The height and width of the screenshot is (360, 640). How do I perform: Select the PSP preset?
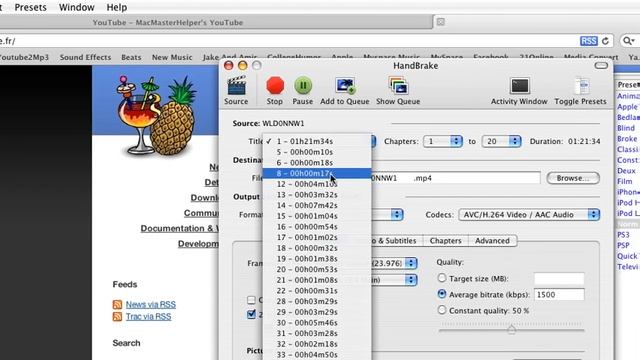(623, 245)
